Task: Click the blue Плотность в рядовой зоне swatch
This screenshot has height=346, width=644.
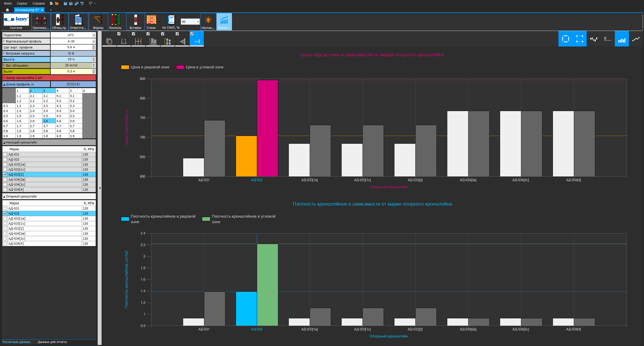Action: (125, 219)
